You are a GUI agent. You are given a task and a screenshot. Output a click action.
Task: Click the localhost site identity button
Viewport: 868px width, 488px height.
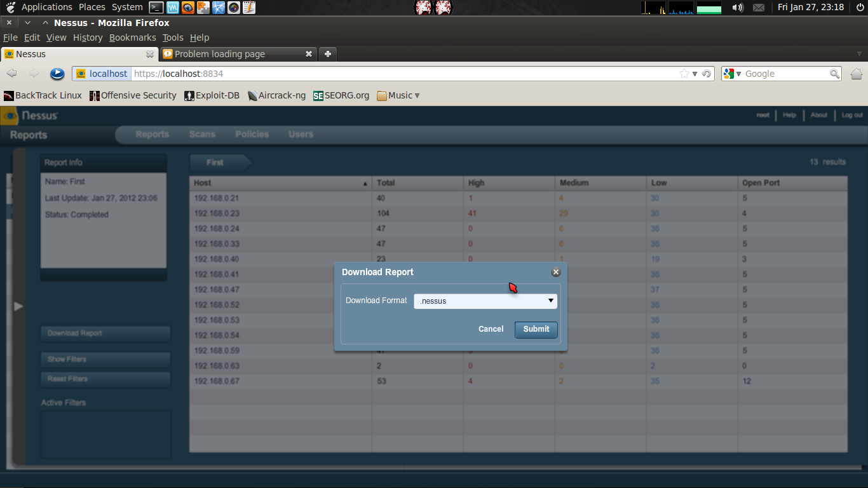click(x=102, y=74)
